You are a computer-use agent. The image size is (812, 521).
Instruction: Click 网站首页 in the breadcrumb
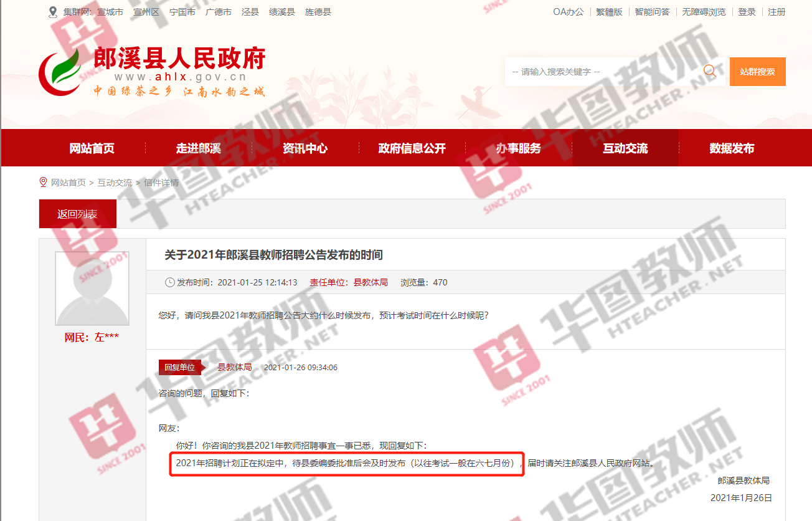[x=68, y=183]
